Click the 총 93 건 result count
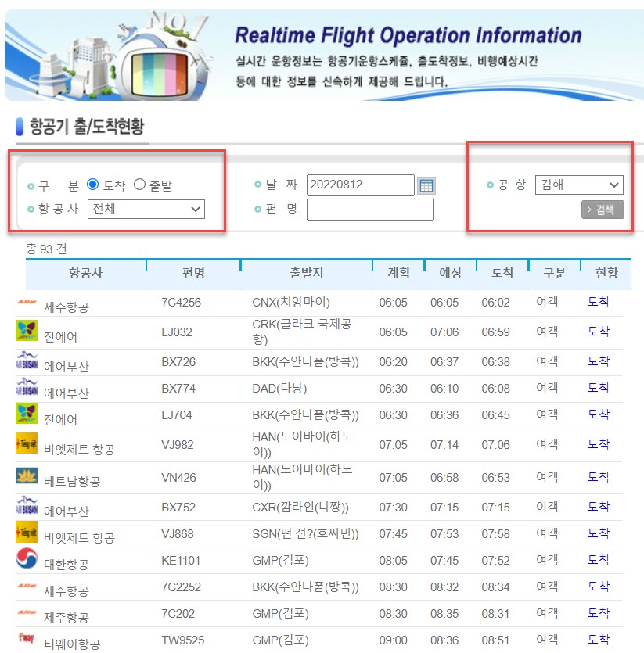The height and width of the screenshot is (653, 644). coord(48,249)
